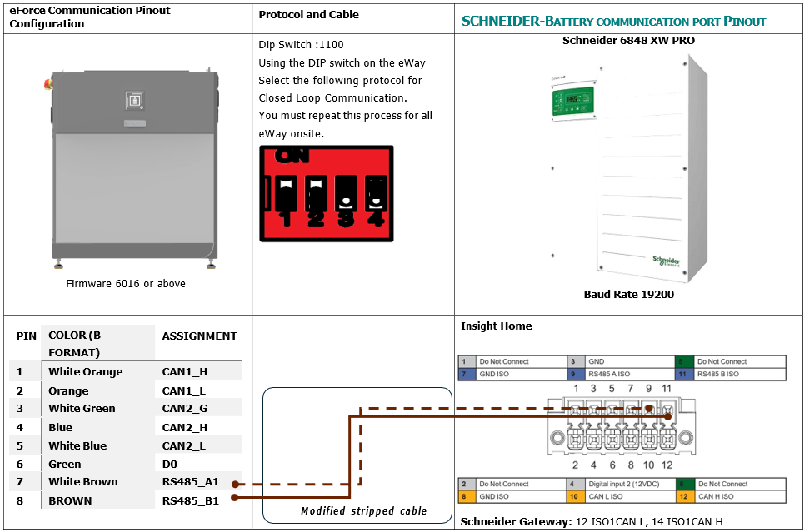Click the brown dot on terminal 11
This screenshot has width=804, height=532.
pos(667,416)
